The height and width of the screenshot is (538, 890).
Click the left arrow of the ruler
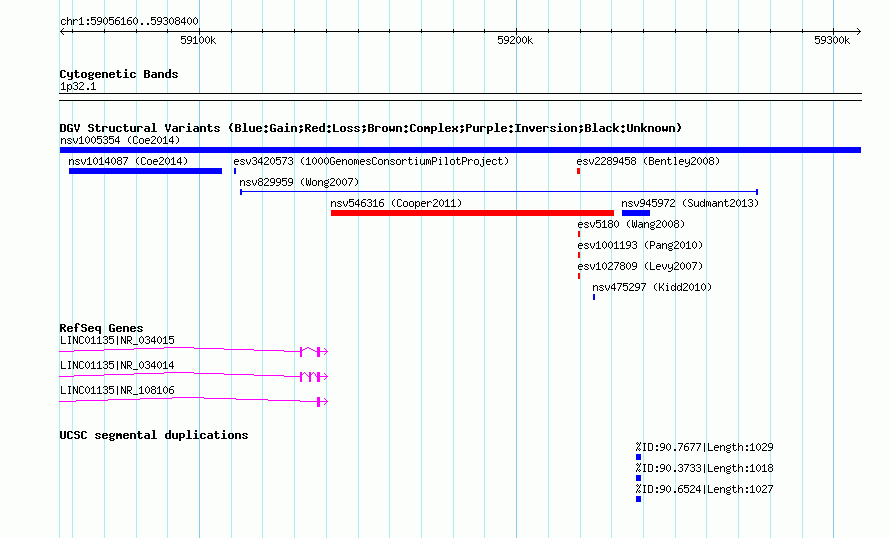coord(63,32)
